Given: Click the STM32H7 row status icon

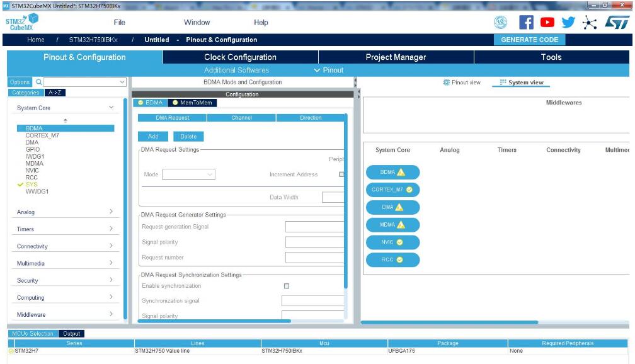Looking at the screenshot, I should point(11,351).
